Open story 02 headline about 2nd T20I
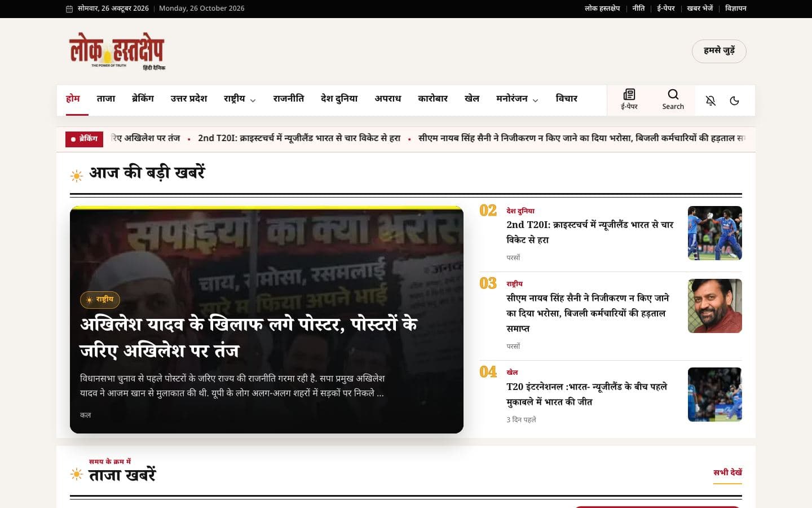The image size is (812, 508). [590, 232]
